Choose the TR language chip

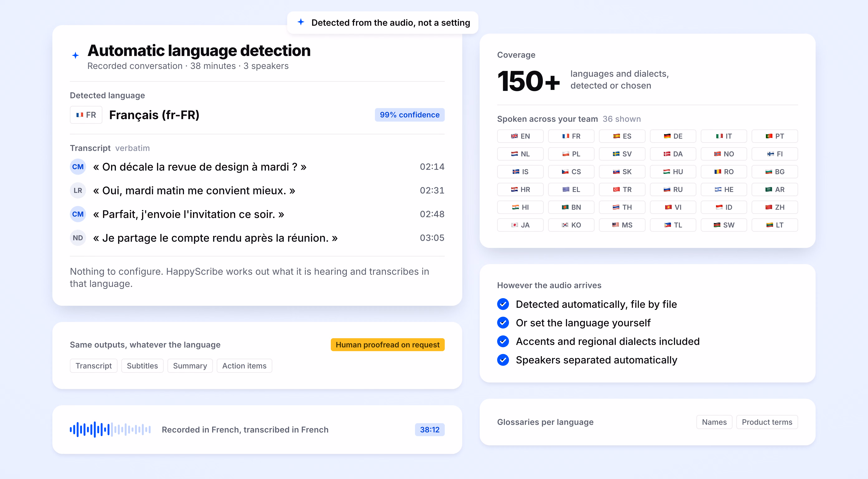tap(622, 189)
